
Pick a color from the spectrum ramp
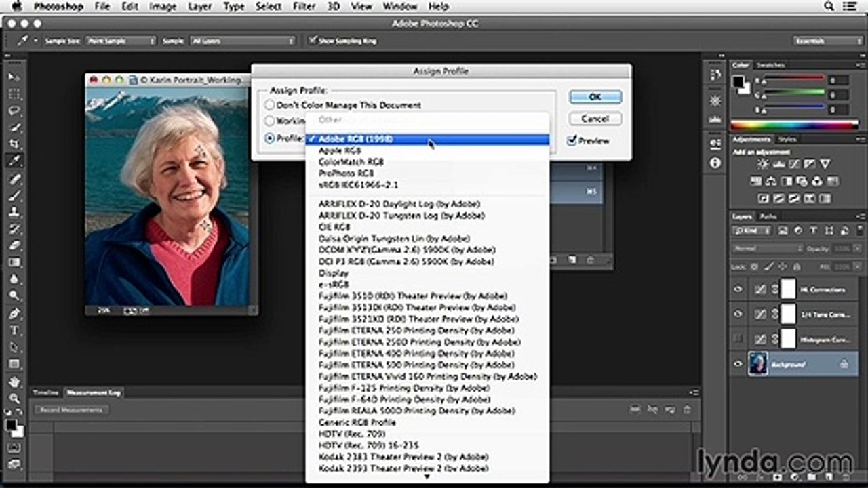pyautogui.click(x=795, y=125)
